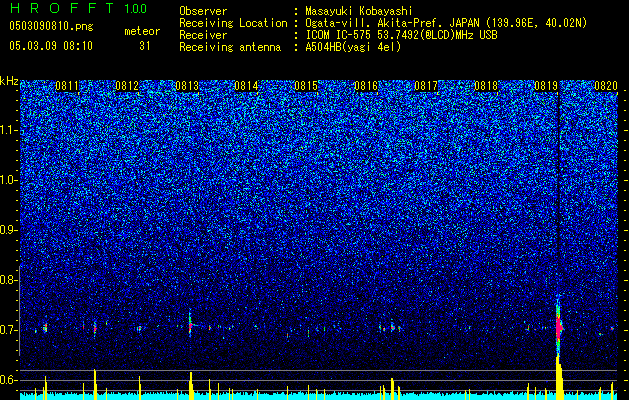Click the 0.6 kHz frequency label
Image resolution: width=629 pixels, height=400 pixels.
click(8, 380)
